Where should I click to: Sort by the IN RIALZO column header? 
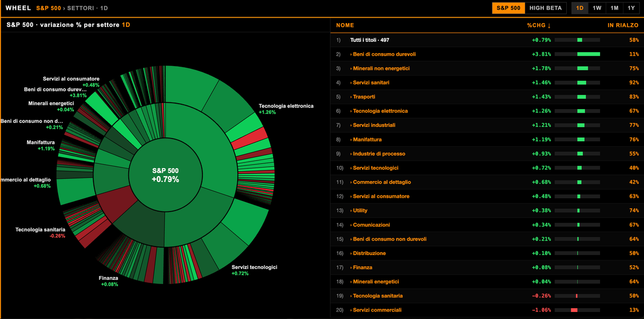623,25
